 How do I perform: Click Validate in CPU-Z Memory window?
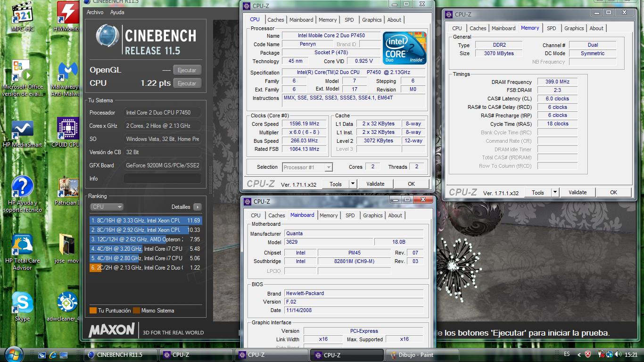tap(578, 192)
